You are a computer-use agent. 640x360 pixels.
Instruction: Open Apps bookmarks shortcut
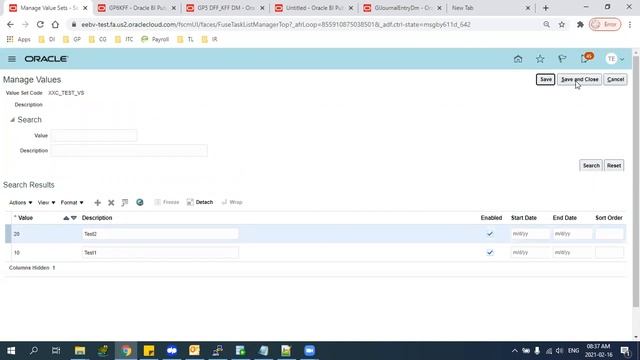(19, 39)
